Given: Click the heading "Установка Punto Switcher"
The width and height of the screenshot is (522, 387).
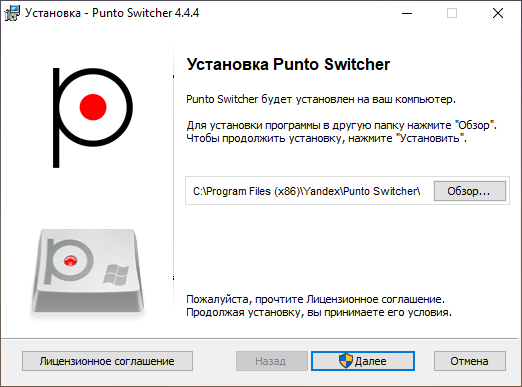Looking at the screenshot, I should tap(288, 64).
